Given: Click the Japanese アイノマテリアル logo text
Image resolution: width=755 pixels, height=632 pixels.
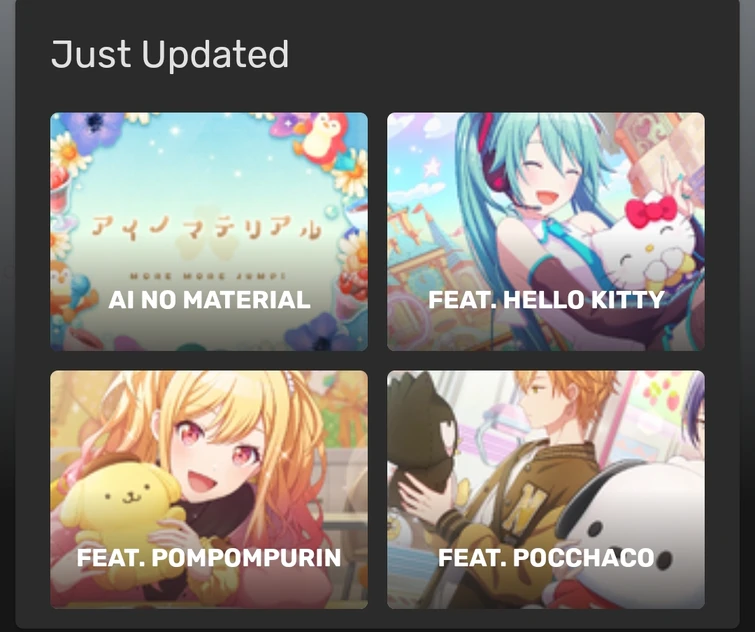Looking at the screenshot, I should pyautogui.click(x=206, y=228).
